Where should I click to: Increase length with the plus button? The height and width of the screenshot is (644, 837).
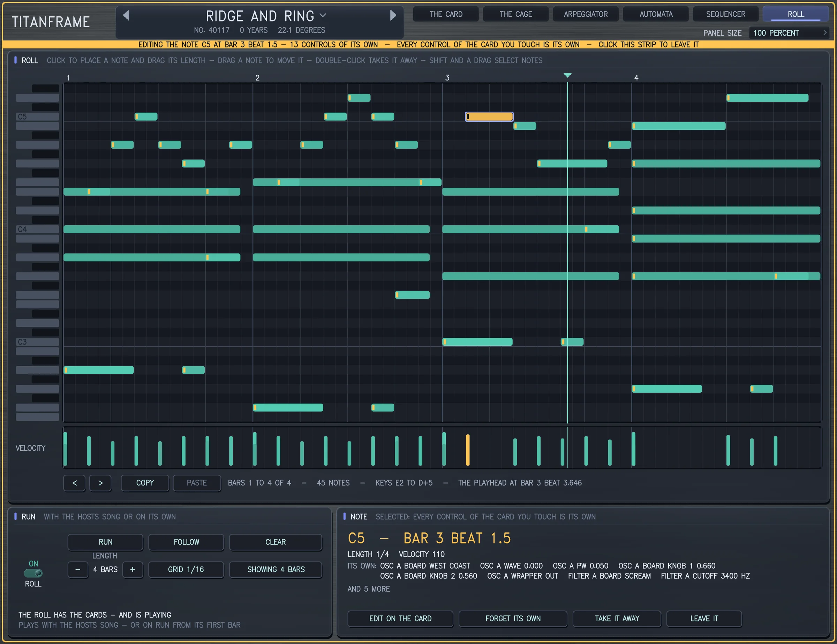coord(133,570)
